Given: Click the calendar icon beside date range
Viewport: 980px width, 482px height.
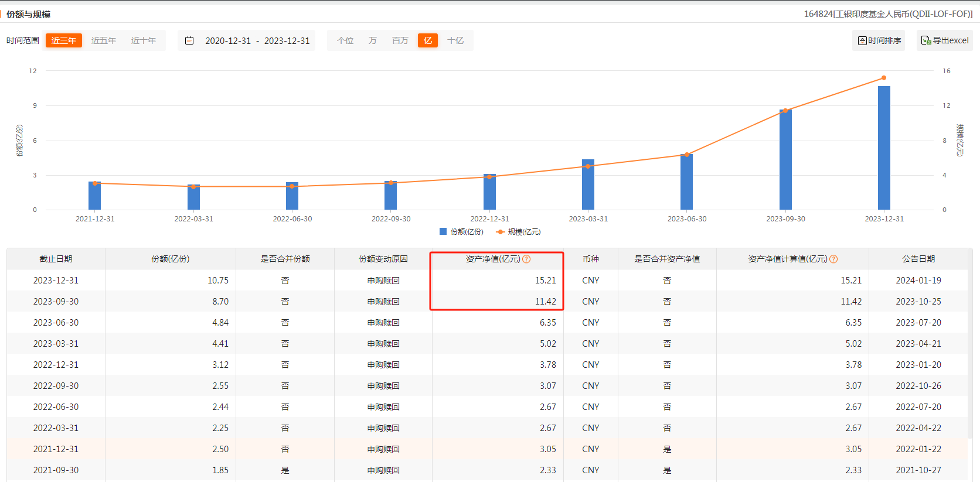Looking at the screenshot, I should (x=189, y=40).
